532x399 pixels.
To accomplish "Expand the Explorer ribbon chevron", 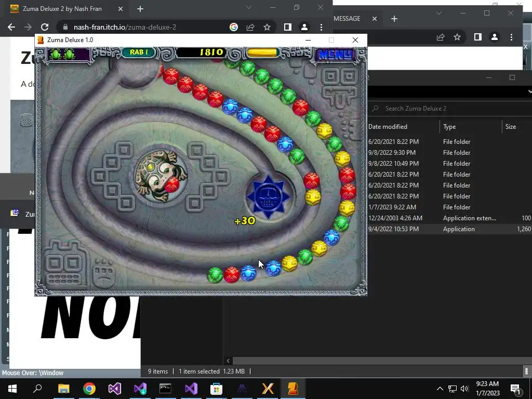I will 529,91.
